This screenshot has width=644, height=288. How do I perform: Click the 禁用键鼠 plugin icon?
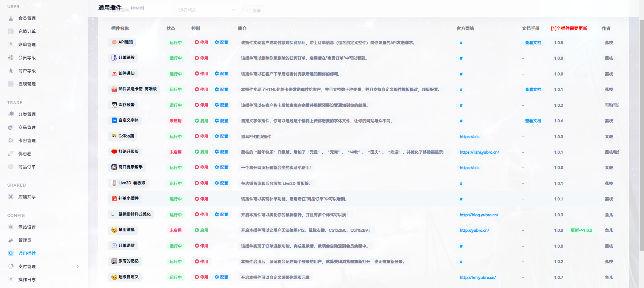[x=114, y=230]
